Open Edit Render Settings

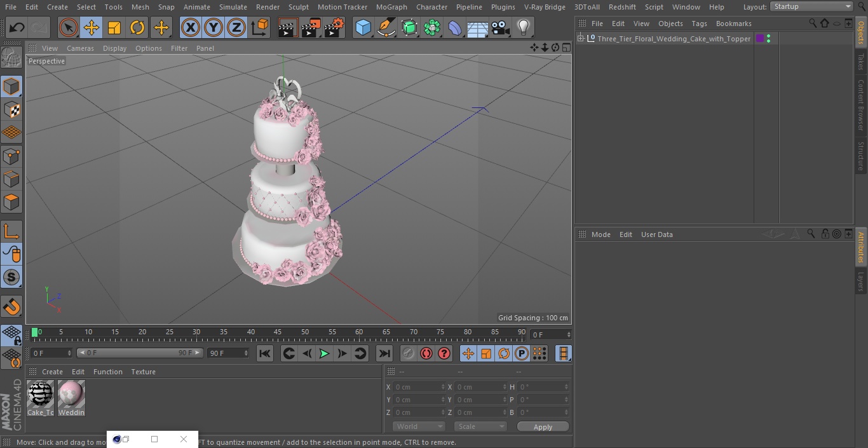(x=334, y=27)
